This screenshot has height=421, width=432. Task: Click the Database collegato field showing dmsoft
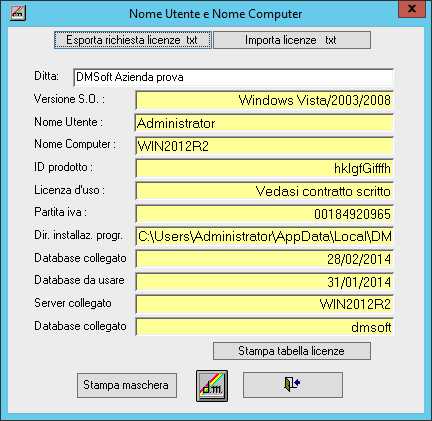(x=264, y=327)
